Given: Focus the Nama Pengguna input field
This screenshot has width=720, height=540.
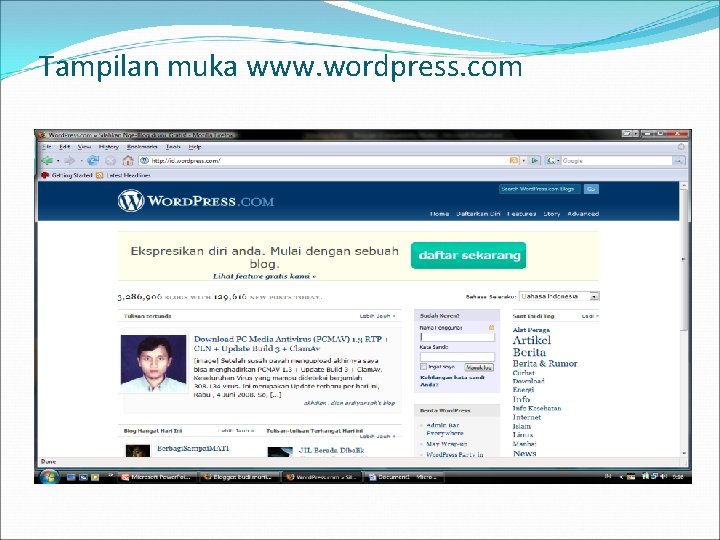Looking at the screenshot, I should click(x=457, y=337).
